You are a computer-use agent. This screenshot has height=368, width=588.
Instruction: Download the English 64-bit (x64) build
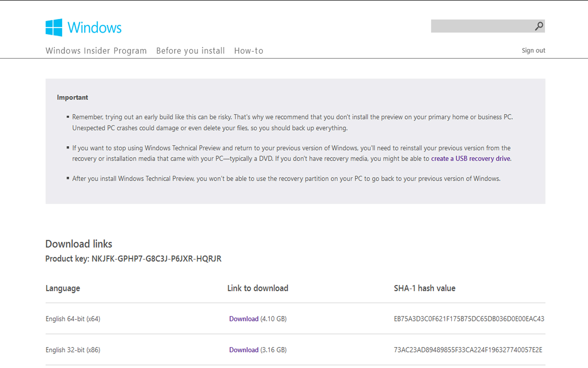[x=244, y=319]
